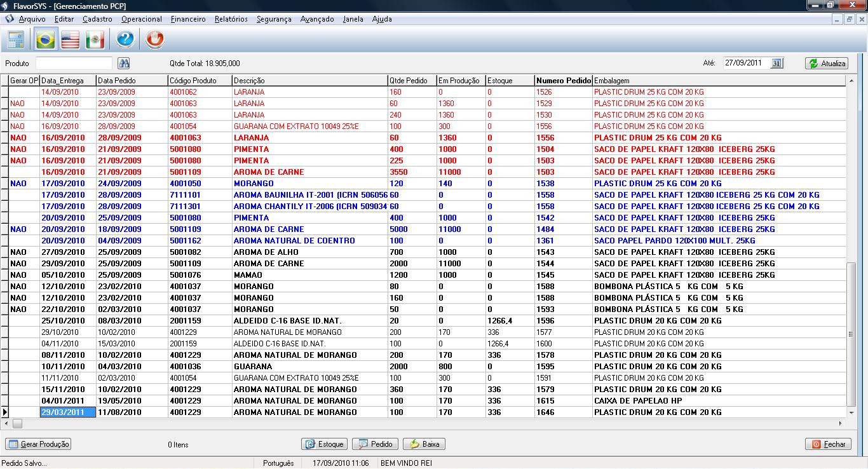The image size is (868, 469).
Task: Sort by Embalagem column header
Action: 719,81
